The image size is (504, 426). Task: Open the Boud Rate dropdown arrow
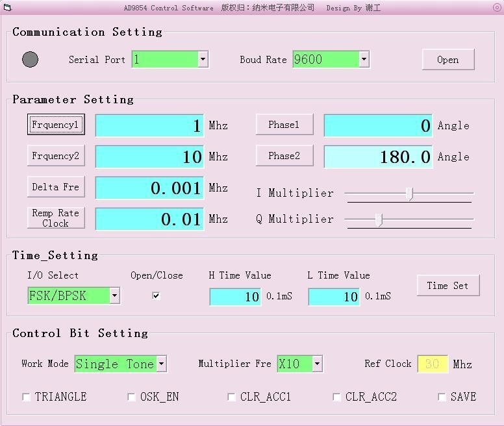[364, 59]
